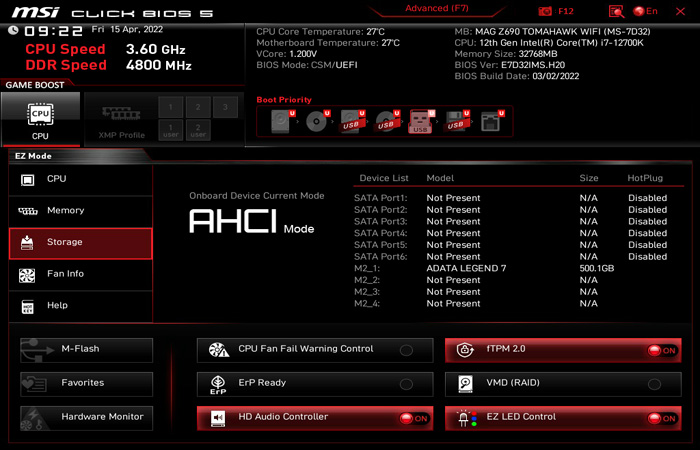Screen dimensions: 700x450
Task: Click the GAME BOOST CPU icon
Action: tap(40, 114)
